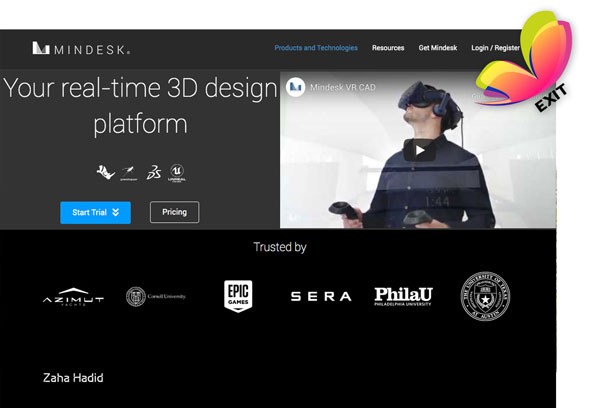Go to Login / Register

pyautogui.click(x=495, y=48)
